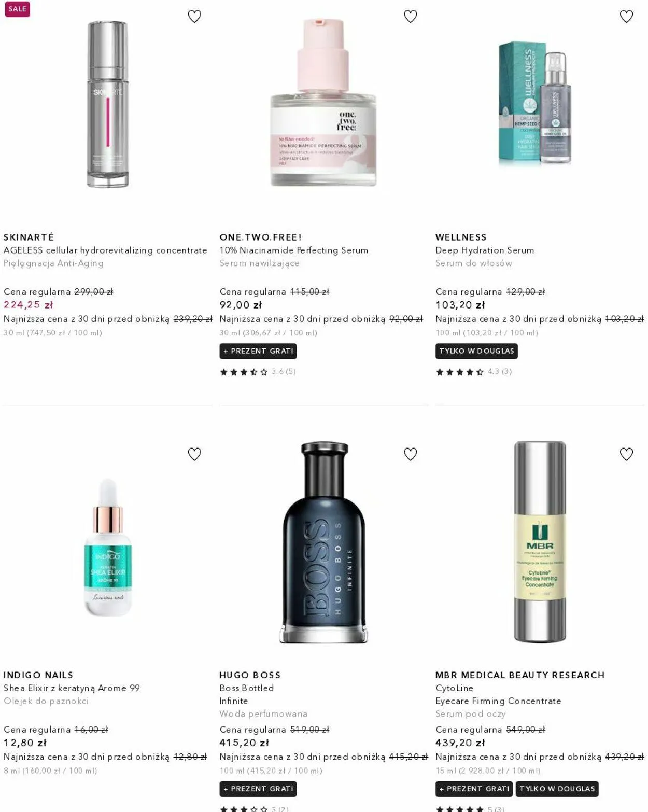Open the pink ONE.TWO.FREE! serum bottle image
The image size is (648, 812).
(323, 102)
